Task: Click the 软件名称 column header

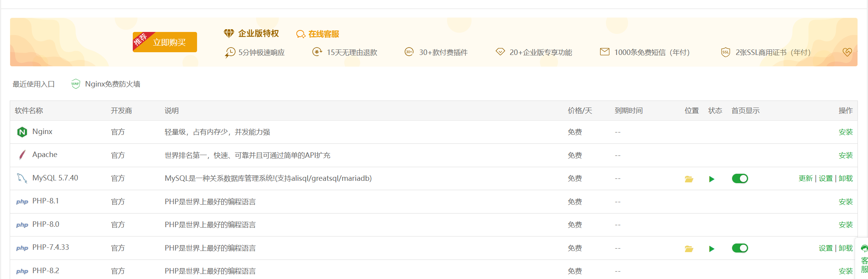Action: (29, 111)
